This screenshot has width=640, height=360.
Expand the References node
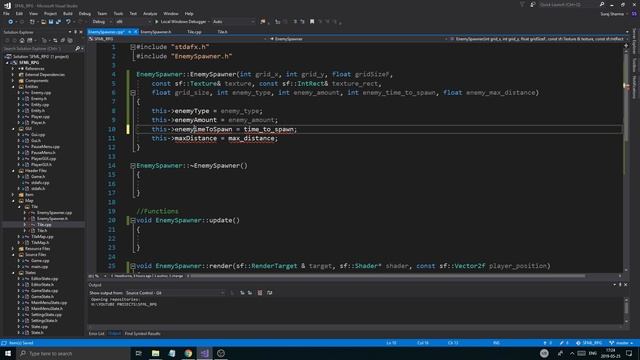pyautogui.click(x=13, y=69)
